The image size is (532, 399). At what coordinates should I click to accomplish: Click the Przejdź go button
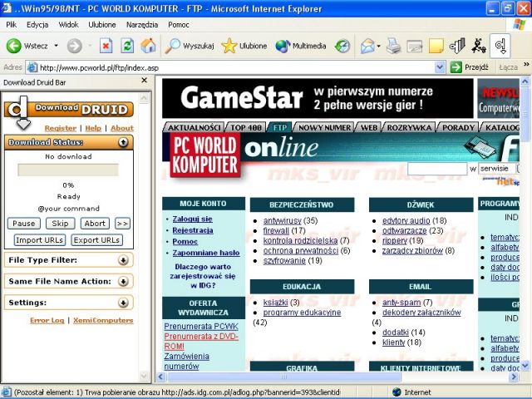coord(469,67)
